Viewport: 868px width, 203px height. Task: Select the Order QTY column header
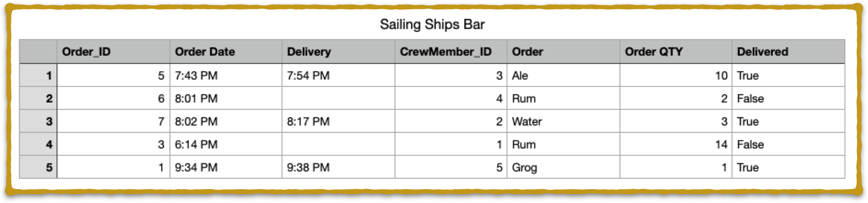676,52
